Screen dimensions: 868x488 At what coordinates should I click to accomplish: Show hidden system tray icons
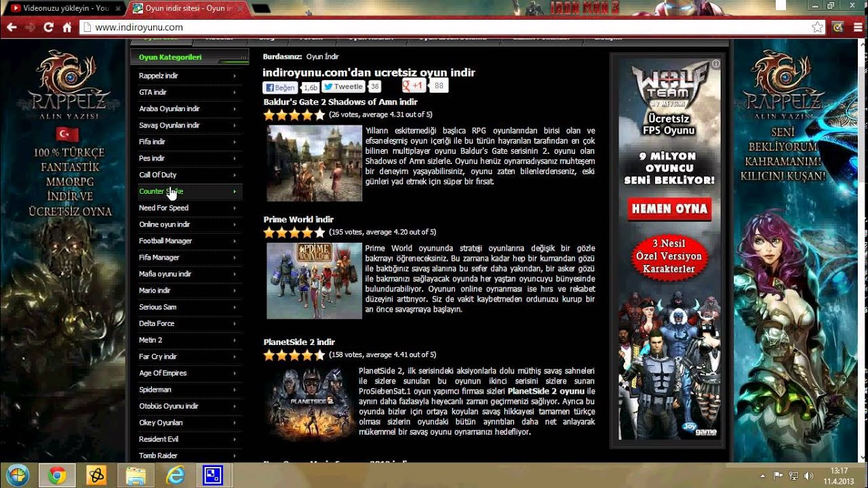763,476
